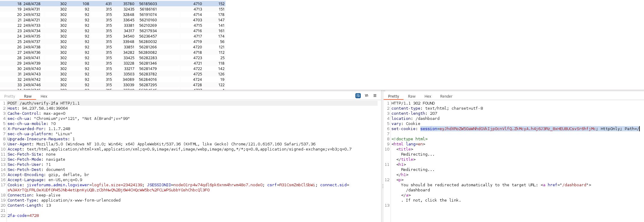
Task: Click the Content-Type form-urlencoded header
Action: tap(64, 200)
